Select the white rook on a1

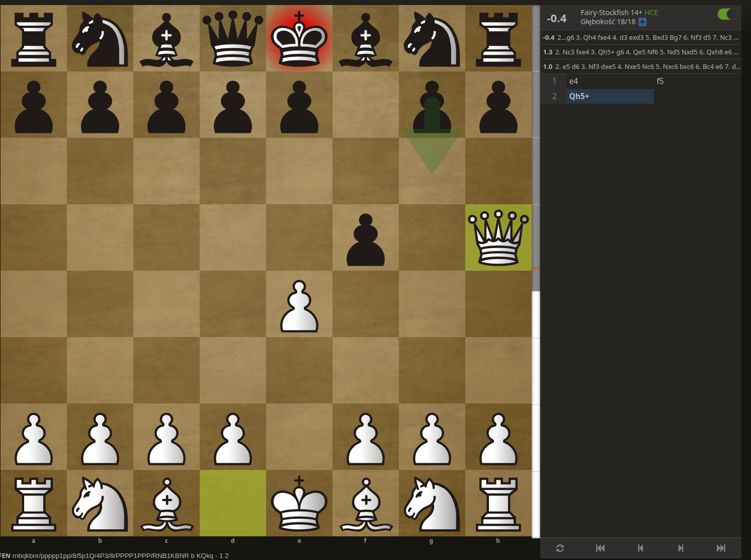34,503
